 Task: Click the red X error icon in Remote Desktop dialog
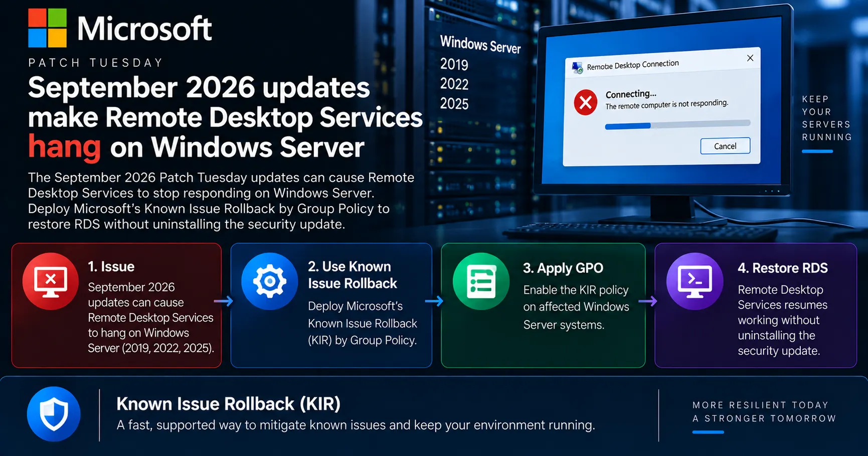click(585, 102)
